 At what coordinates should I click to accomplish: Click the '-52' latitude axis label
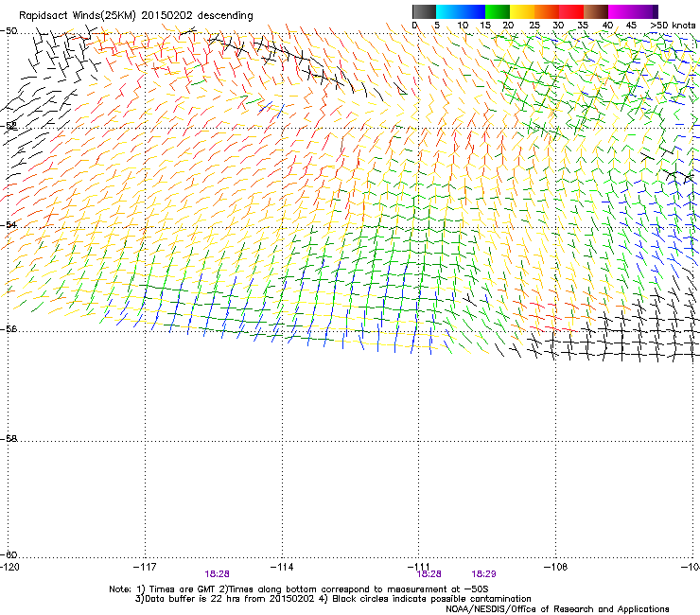click(9, 126)
